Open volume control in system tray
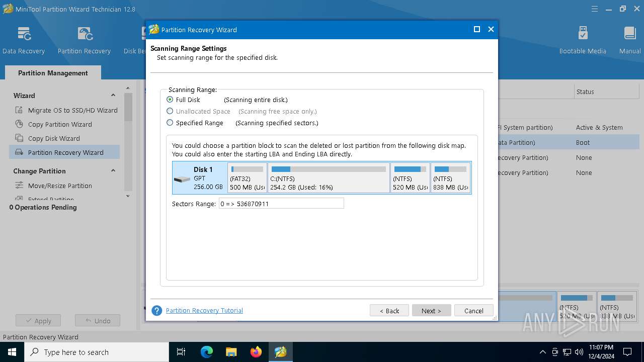The image size is (644, 362). (x=579, y=352)
